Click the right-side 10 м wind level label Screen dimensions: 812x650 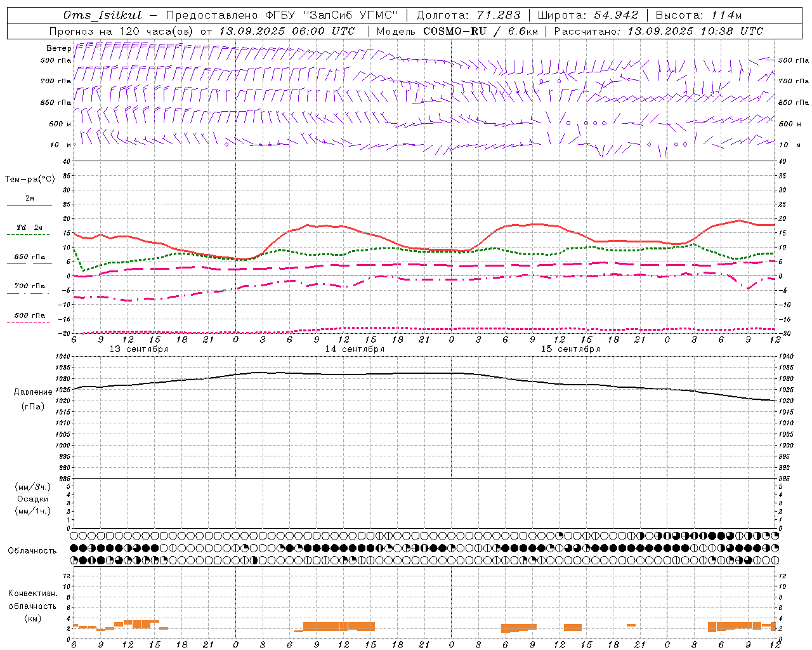789,145
